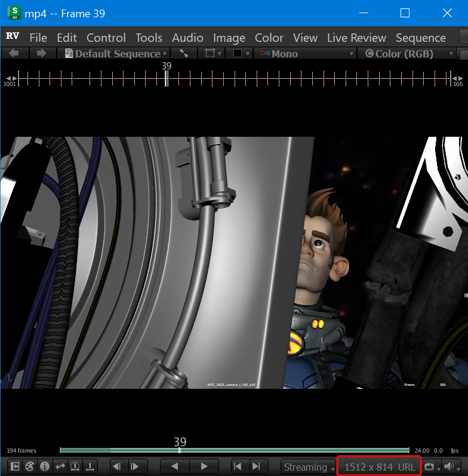468x476 pixels.
Task: Open the View menu
Action: click(x=305, y=38)
